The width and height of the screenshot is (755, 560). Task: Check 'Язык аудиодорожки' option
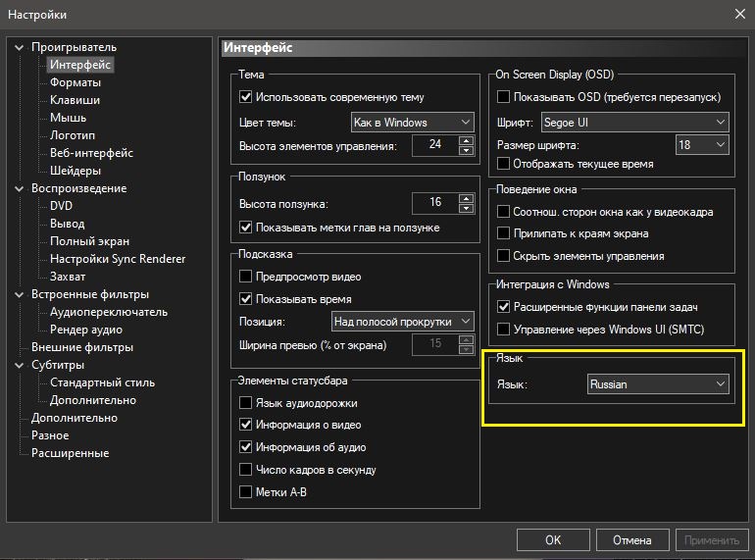245,402
